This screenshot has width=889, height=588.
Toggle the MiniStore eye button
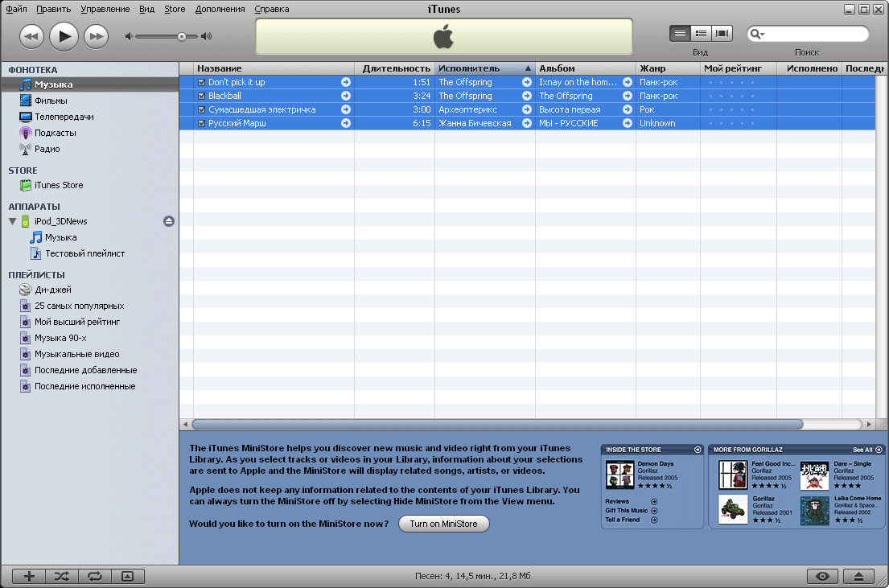pos(822,577)
